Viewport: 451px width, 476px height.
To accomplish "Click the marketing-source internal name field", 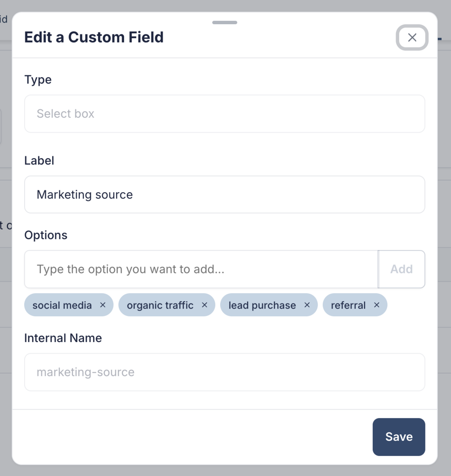I will pos(224,372).
